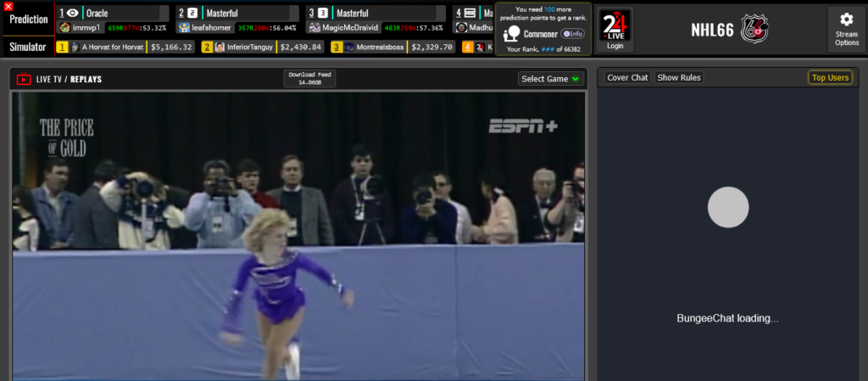
Task: Select simulator user Montrealsboss
Action: (381, 47)
